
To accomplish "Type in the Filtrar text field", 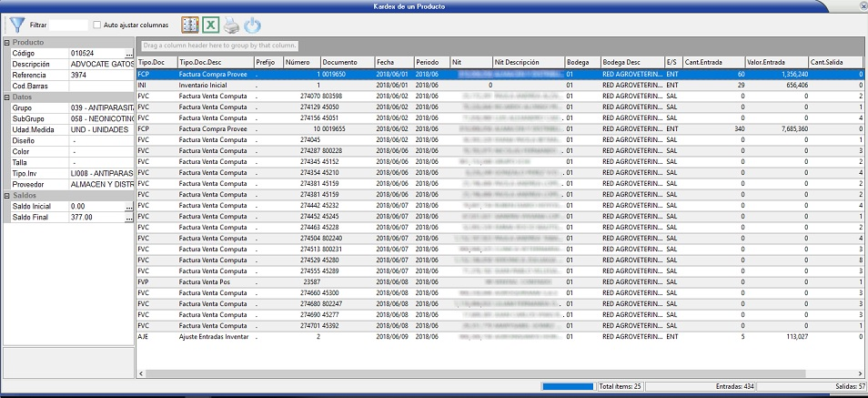I will pyautogui.click(x=68, y=26).
